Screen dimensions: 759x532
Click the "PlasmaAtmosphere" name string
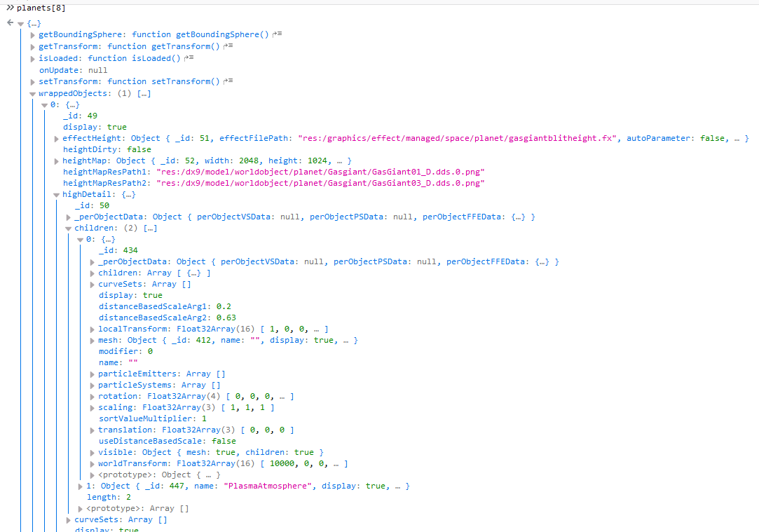click(x=268, y=486)
